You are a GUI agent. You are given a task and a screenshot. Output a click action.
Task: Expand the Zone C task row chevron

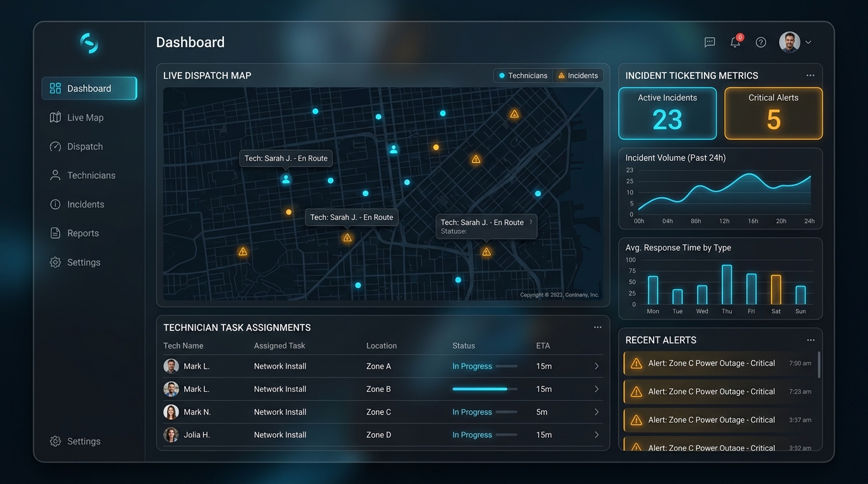coord(597,412)
